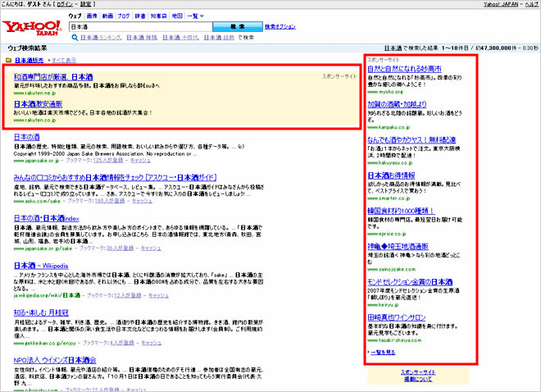Open the 検索オプション link
541x392 pixels.
point(280,26)
